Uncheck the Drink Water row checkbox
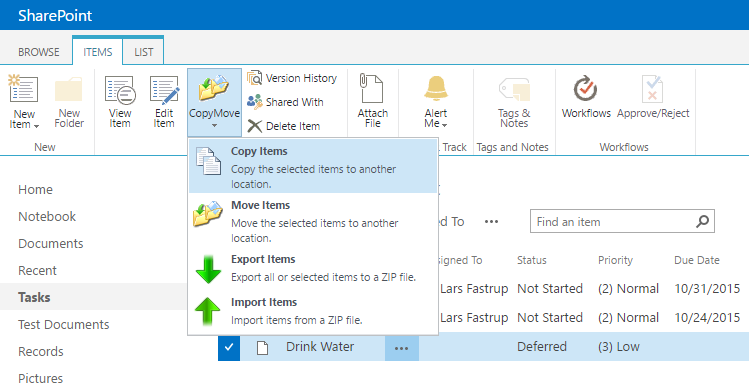The height and width of the screenshot is (390, 749). click(x=229, y=347)
